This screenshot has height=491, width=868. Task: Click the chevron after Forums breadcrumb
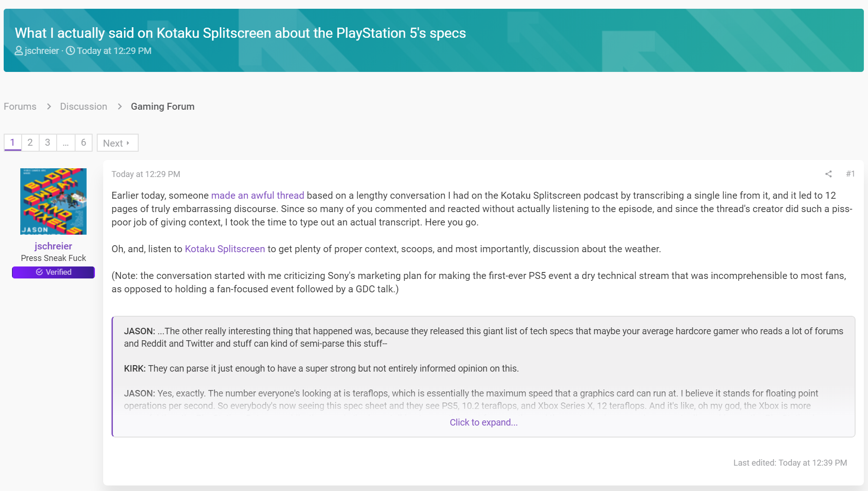pos(49,106)
